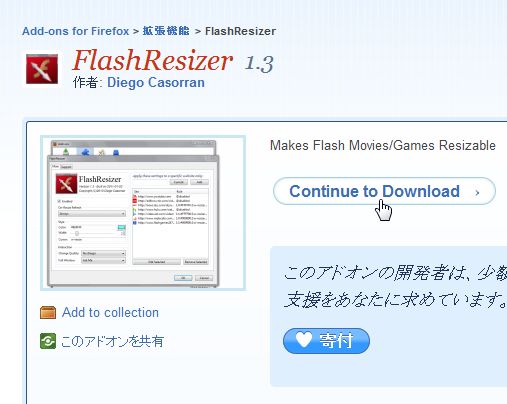
Task: Click the version 1.3 label
Action: 259,63
